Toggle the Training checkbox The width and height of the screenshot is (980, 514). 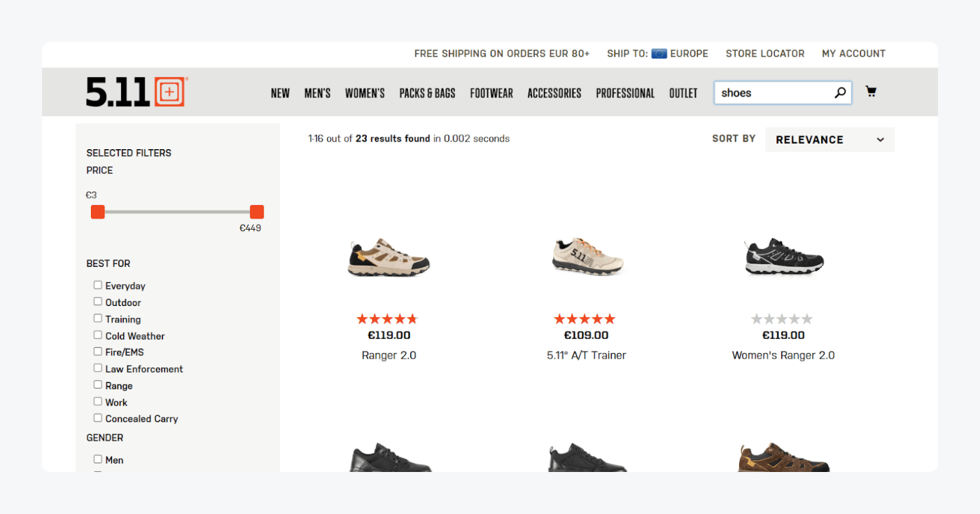tap(97, 319)
